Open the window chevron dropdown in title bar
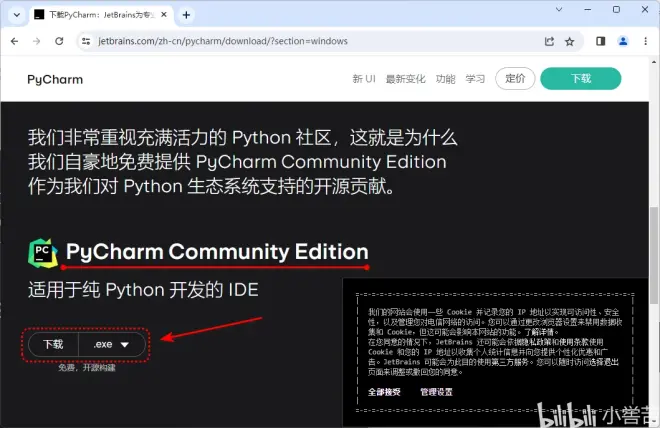 559,9
